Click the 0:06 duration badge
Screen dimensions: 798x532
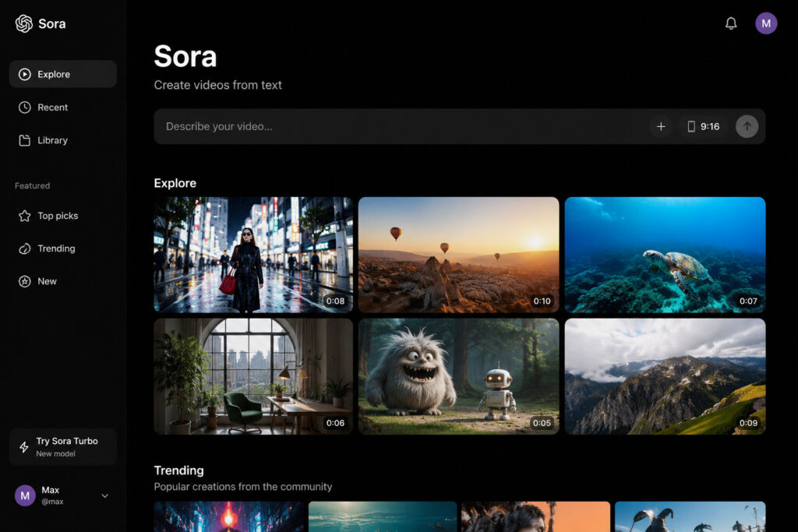click(x=335, y=423)
